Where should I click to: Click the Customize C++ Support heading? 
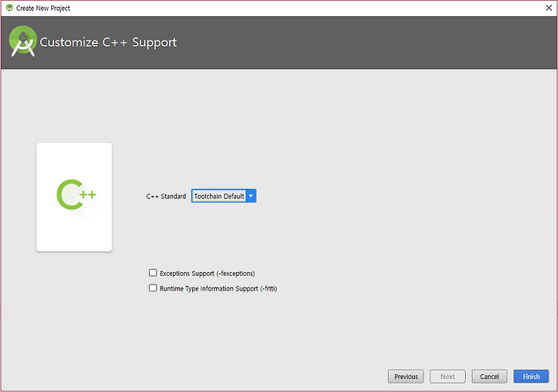(x=108, y=43)
